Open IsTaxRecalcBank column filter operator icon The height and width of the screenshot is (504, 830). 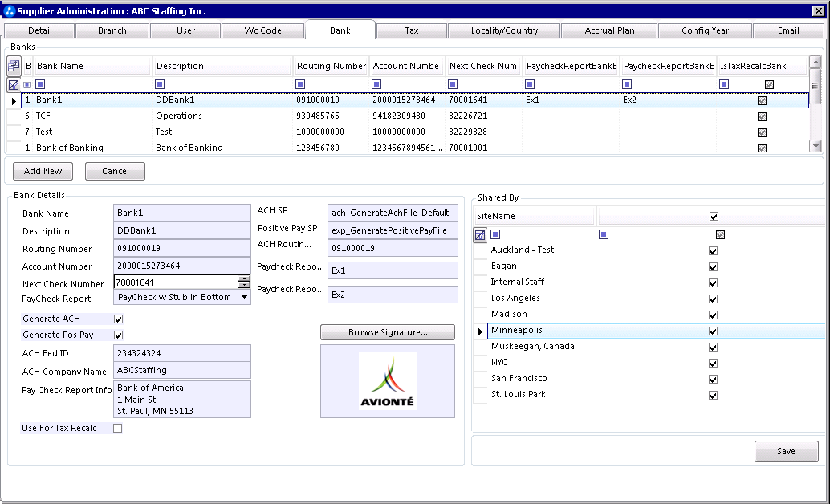click(724, 84)
